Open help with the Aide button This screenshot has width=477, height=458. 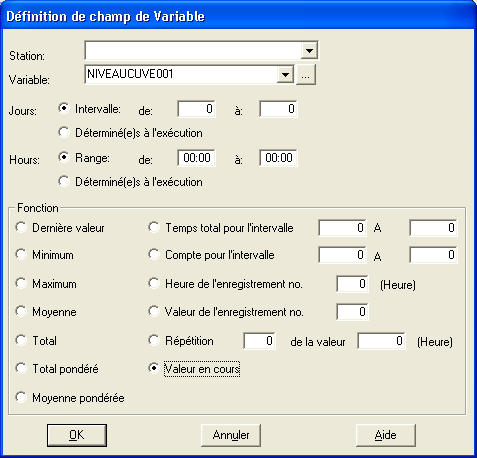tap(386, 435)
